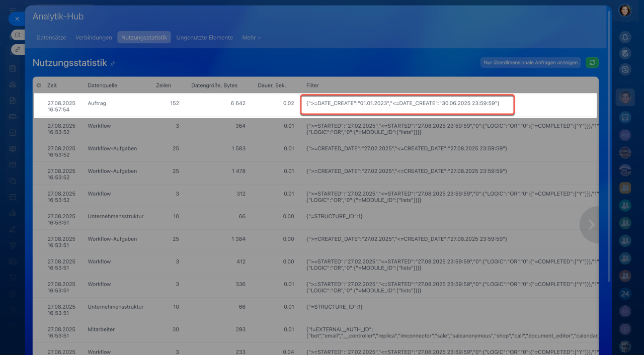Screen dimensions: 644x355
Task: Click Nur überdimensionale Anfragen anzeigen button
Action: pyautogui.click(x=530, y=62)
